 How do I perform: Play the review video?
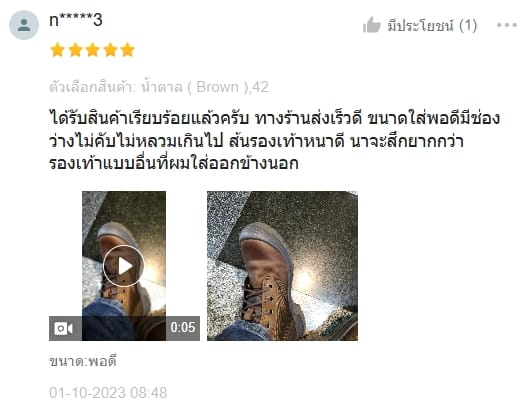[x=123, y=266]
